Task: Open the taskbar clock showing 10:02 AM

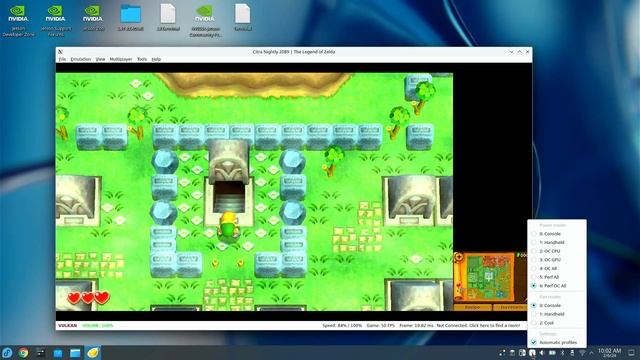Action: point(609,353)
